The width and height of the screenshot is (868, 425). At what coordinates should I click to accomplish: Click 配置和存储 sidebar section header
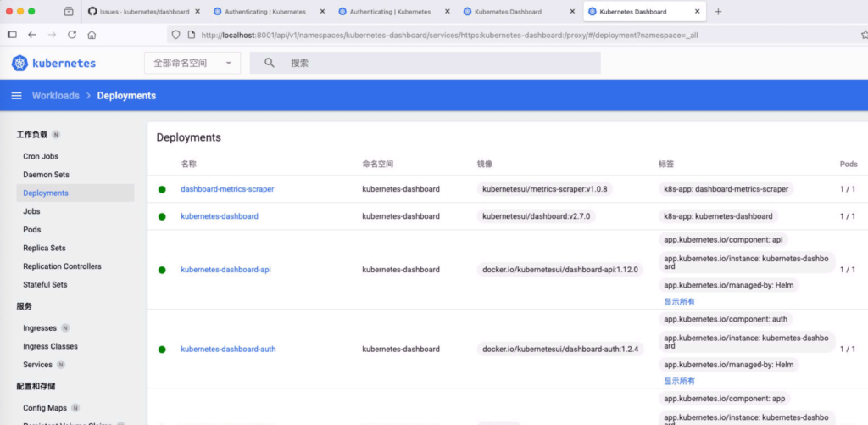pyautogui.click(x=36, y=386)
